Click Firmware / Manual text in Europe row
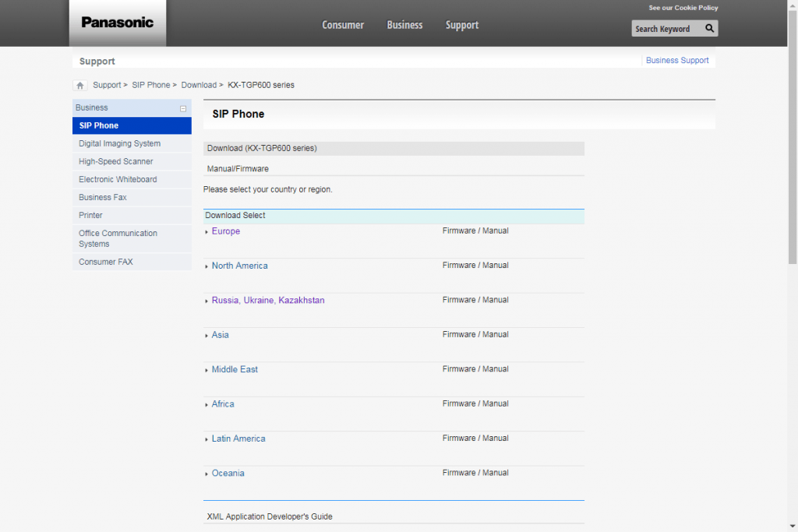This screenshot has height=532, width=798. tap(475, 231)
